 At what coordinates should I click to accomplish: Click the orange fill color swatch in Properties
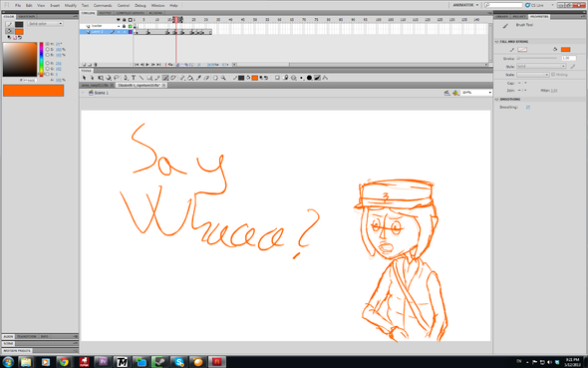tap(565, 49)
